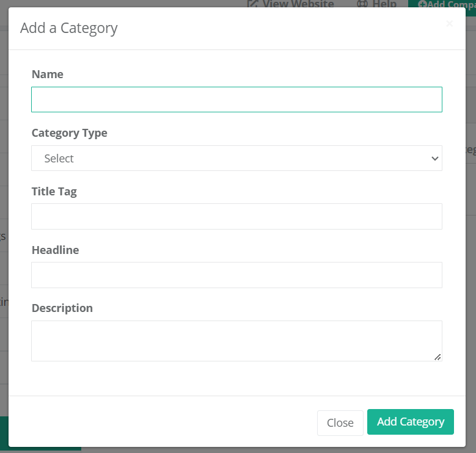This screenshot has height=453, width=476.
Task: Submit with the Add Category button
Action: click(410, 422)
